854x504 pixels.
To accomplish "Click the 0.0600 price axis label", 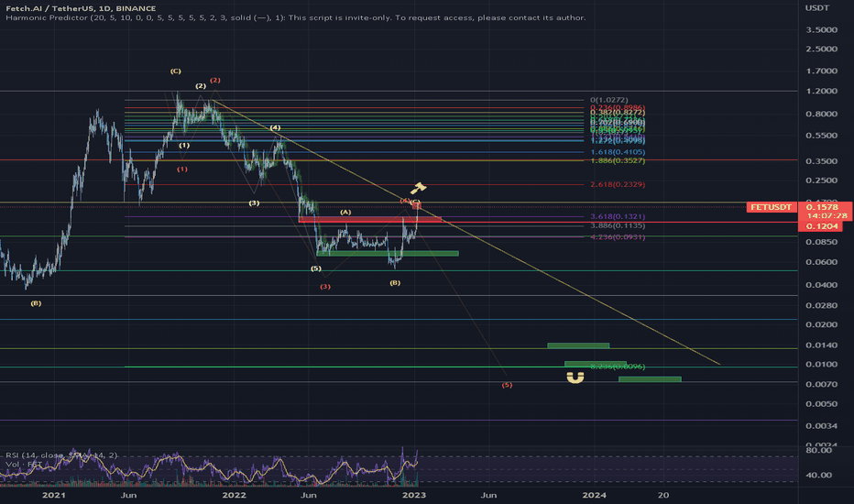I will [x=821, y=262].
